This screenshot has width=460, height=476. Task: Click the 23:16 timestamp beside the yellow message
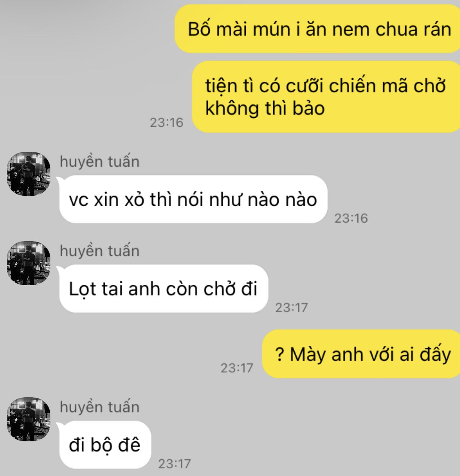pyautogui.click(x=167, y=122)
